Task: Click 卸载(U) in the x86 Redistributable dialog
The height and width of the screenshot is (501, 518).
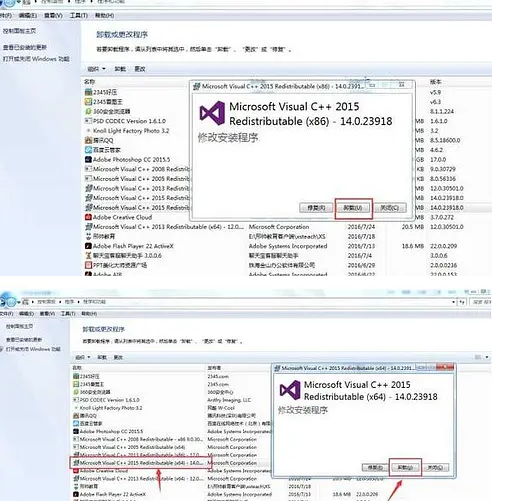Action: pos(353,208)
